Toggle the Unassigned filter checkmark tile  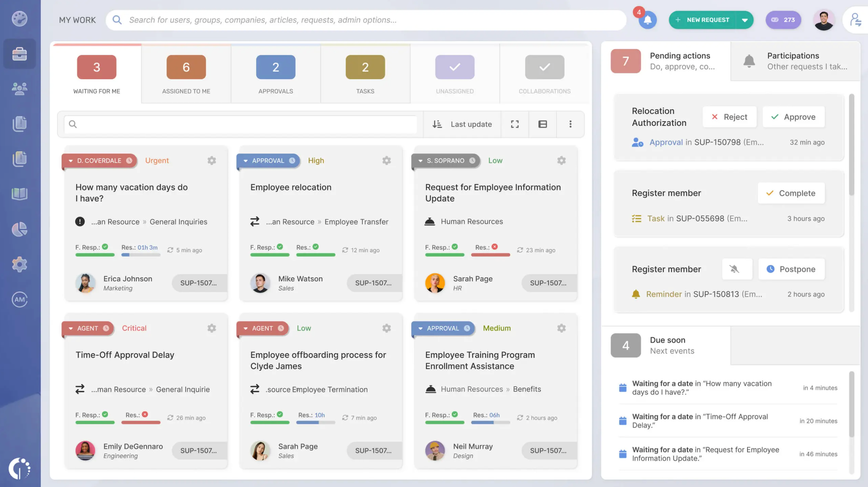coord(454,67)
